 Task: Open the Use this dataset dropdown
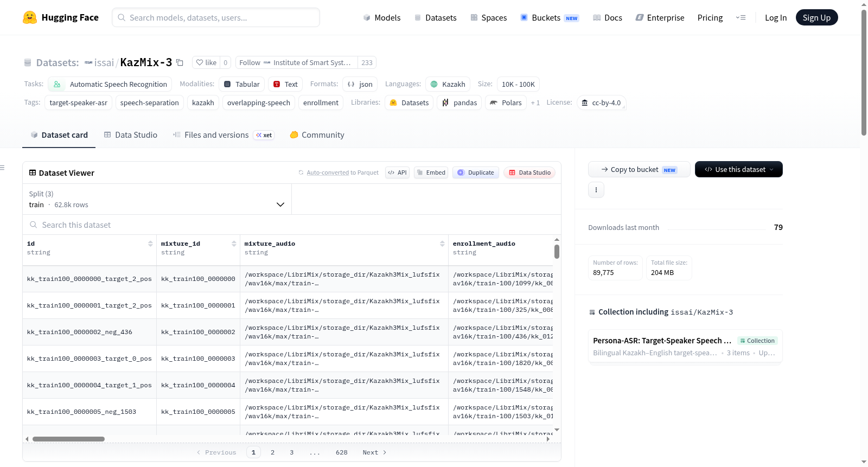pos(739,169)
